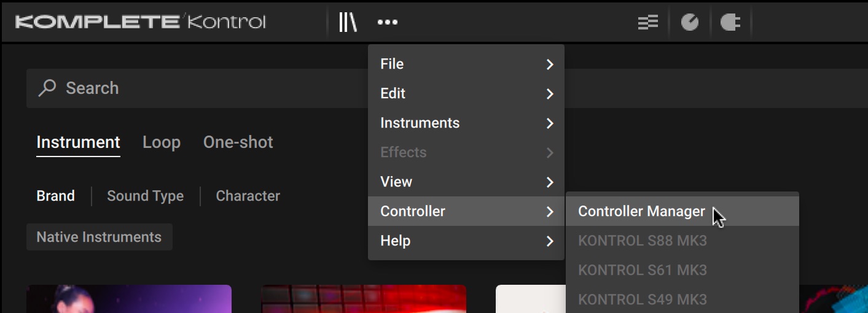Switch to the Loop tab
Image resolution: width=868 pixels, height=313 pixels.
click(162, 142)
